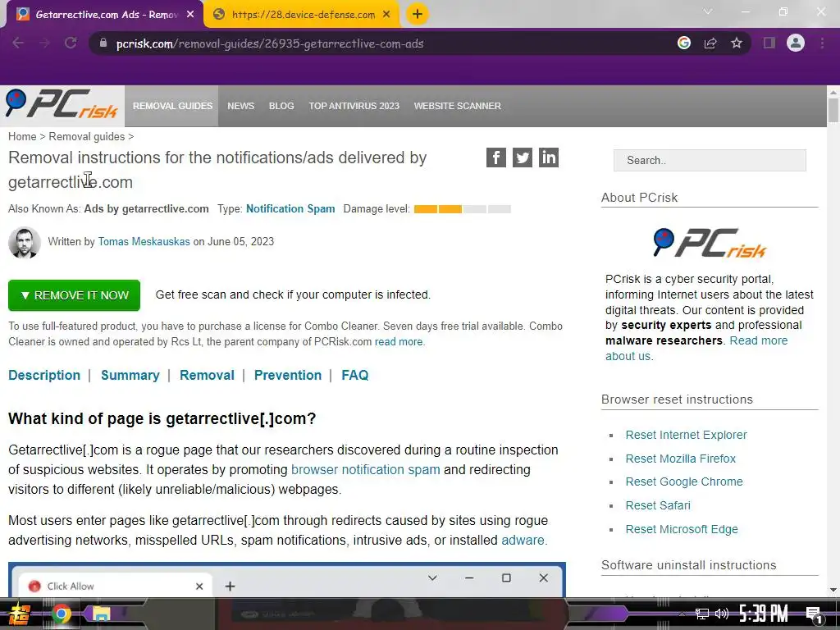
Task: Share article on LinkedIn icon
Action: (x=549, y=157)
